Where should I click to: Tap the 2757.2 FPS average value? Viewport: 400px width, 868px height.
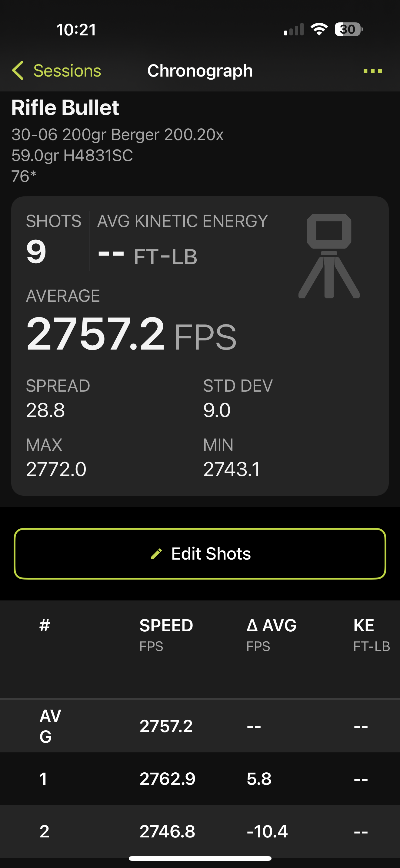(131, 334)
